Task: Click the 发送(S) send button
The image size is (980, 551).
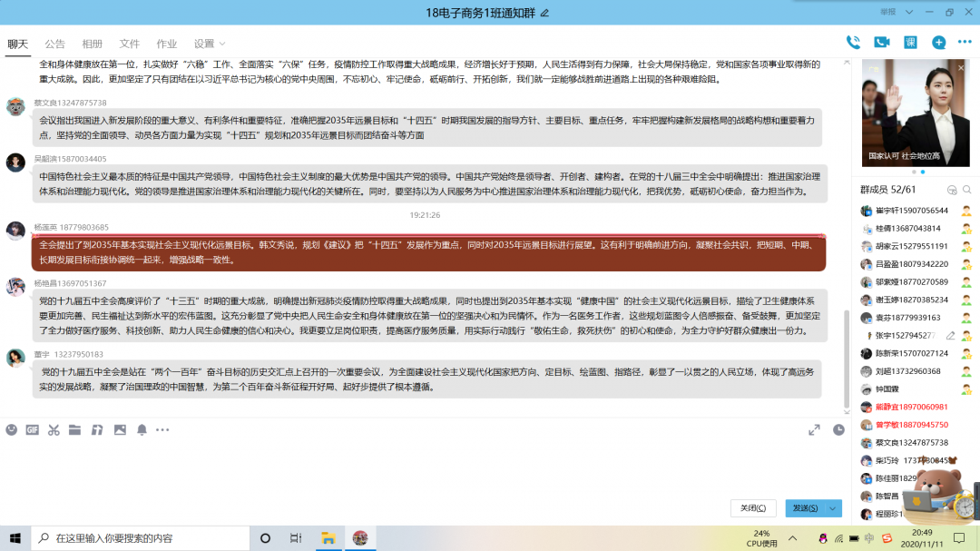Action: pyautogui.click(x=804, y=508)
